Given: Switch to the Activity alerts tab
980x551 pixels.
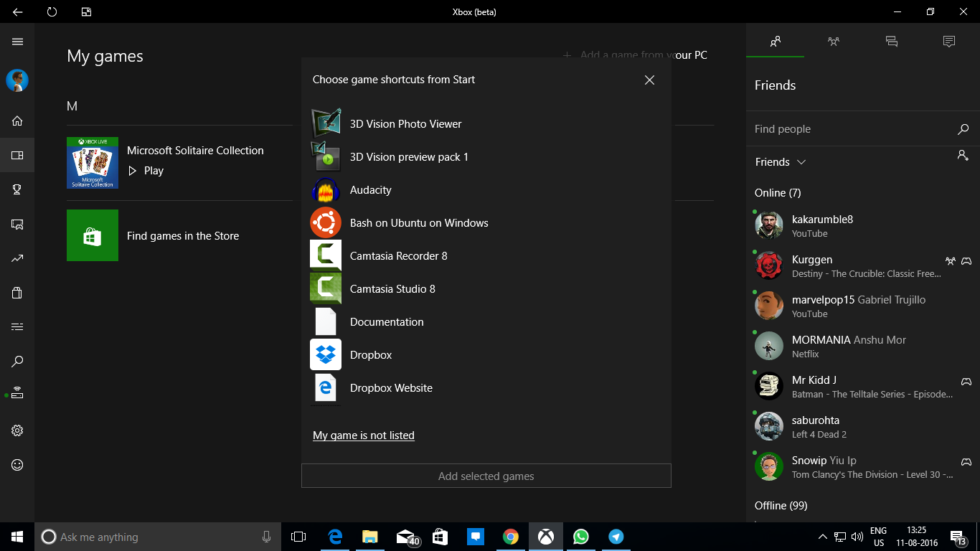Looking at the screenshot, I should [x=949, y=42].
